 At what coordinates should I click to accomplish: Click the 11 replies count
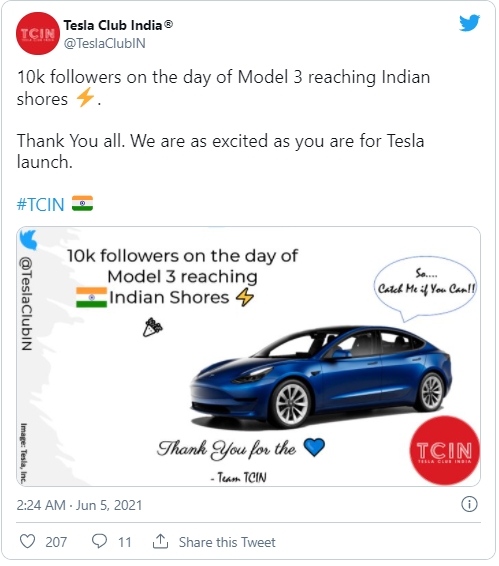point(125,542)
